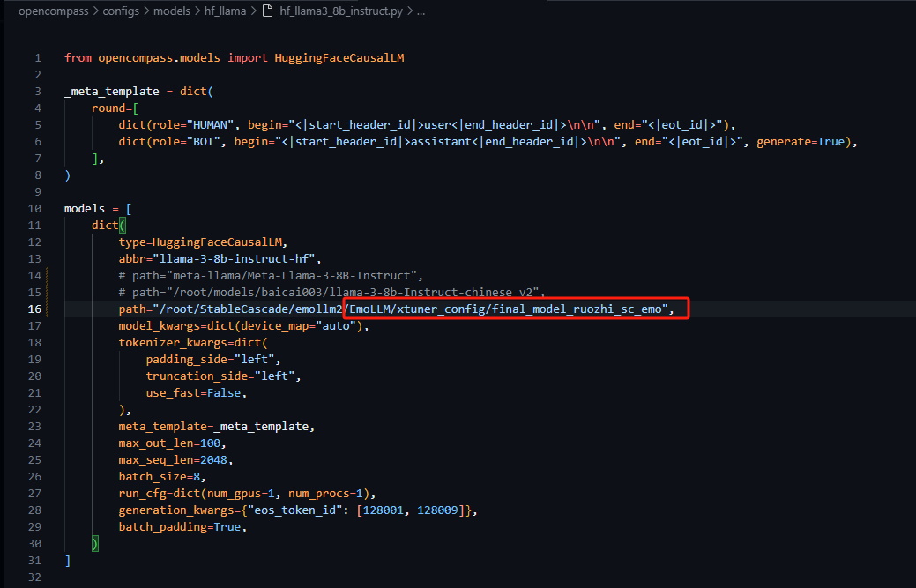The width and height of the screenshot is (916, 588).
Task: Click 'batch_size=8' on line 26
Action: 162,476
